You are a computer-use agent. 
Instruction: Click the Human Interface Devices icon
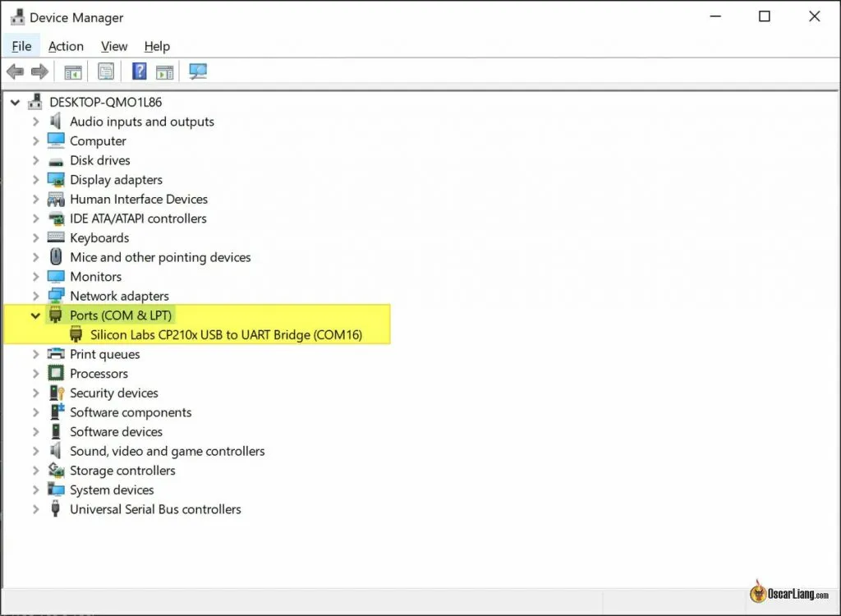coord(56,199)
